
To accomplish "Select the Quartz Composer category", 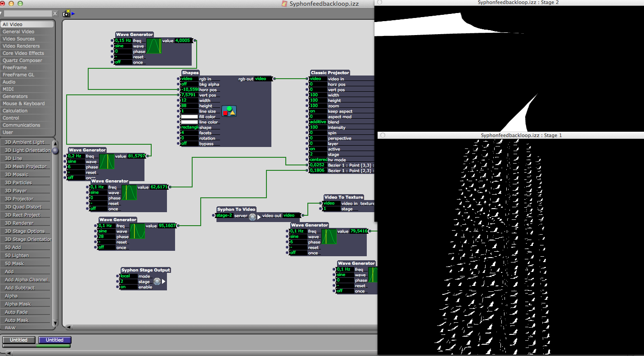I will tap(27, 60).
